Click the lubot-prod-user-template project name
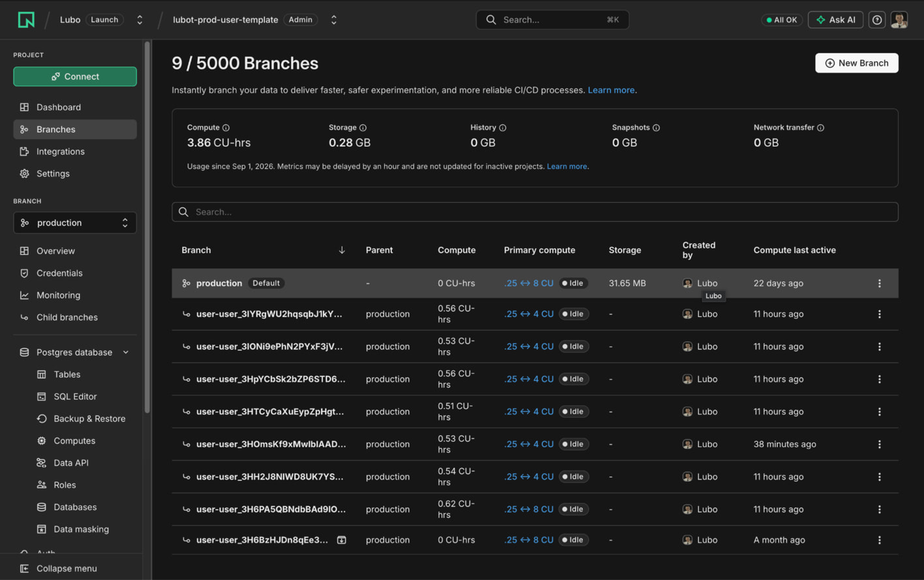 point(226,20)
